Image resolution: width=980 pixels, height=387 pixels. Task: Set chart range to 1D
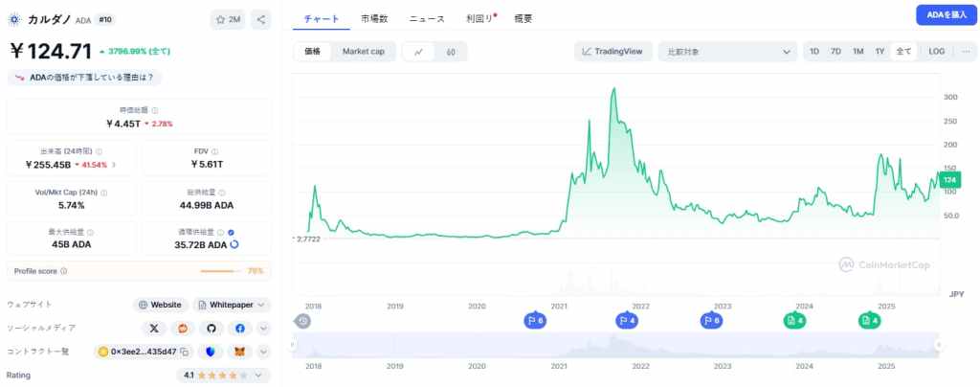(814, 52)
